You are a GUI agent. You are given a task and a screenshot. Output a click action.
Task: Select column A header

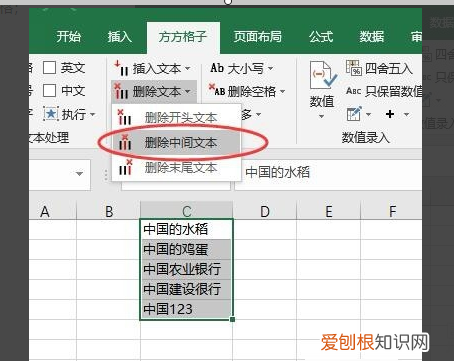[x=53, y=211]
